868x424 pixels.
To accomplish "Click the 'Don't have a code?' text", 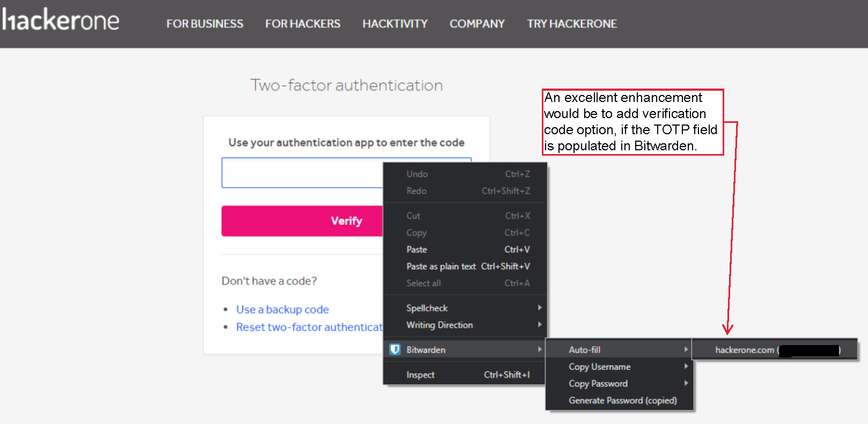I will (x=269, y=281).
